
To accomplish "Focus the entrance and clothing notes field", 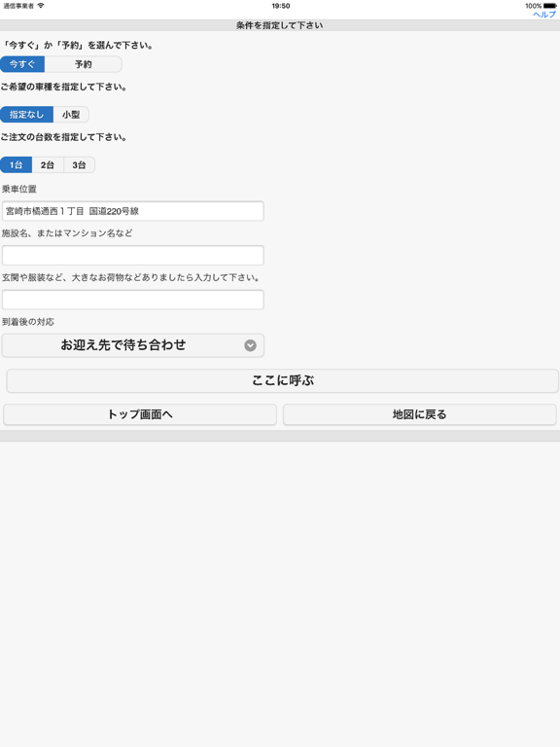I will [133, 300].
